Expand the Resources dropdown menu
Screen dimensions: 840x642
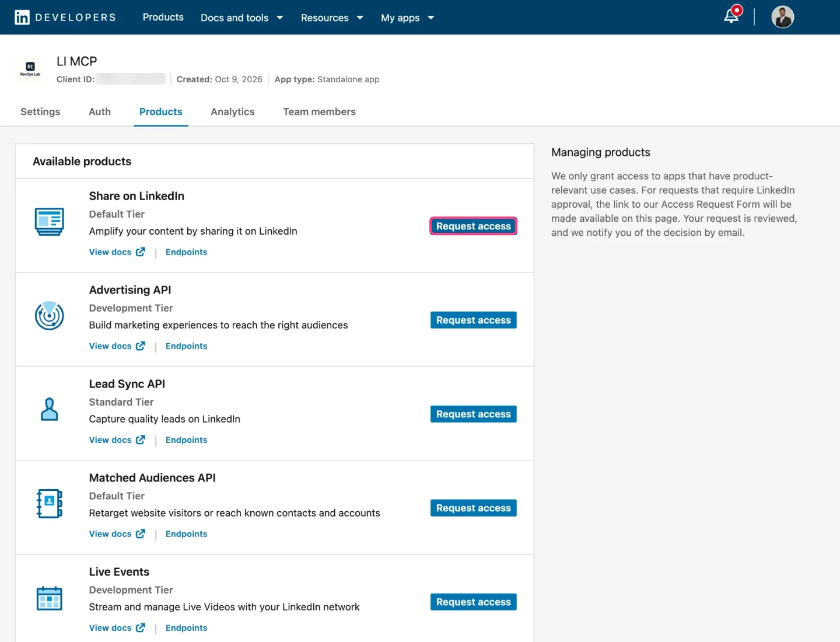point(332,18)
